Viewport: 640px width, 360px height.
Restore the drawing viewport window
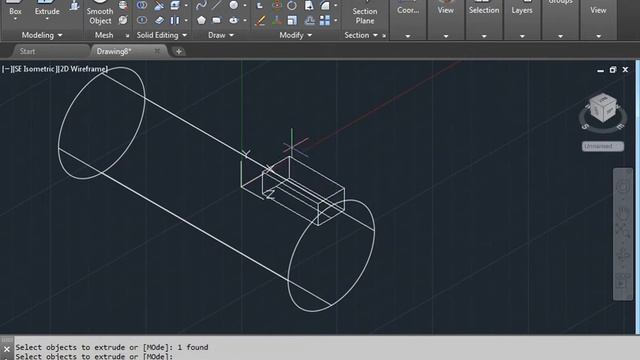click(x=613, y=70)
